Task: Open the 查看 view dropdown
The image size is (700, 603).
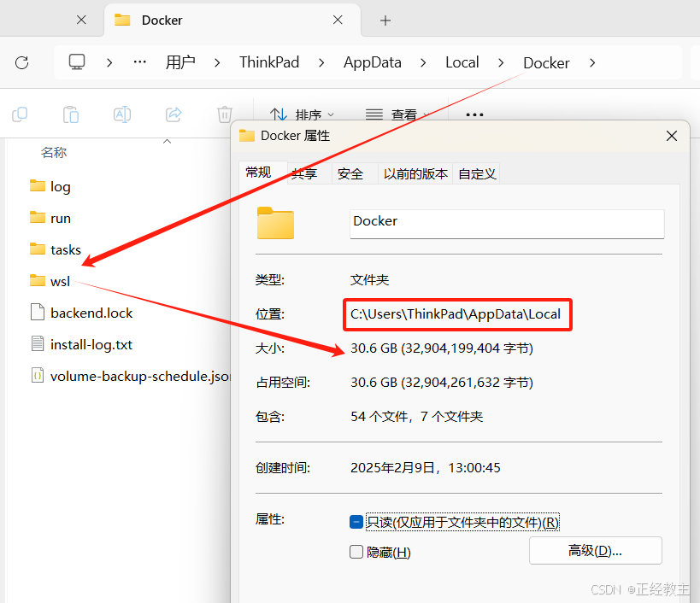Action: coord(397,114)
